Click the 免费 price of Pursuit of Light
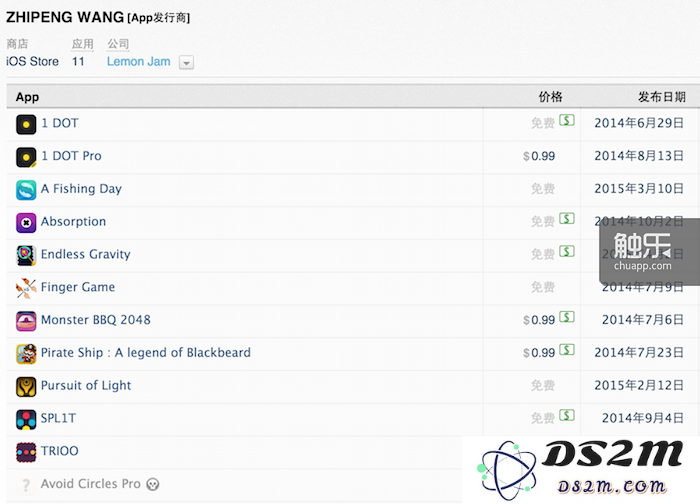 pos(543,386)
